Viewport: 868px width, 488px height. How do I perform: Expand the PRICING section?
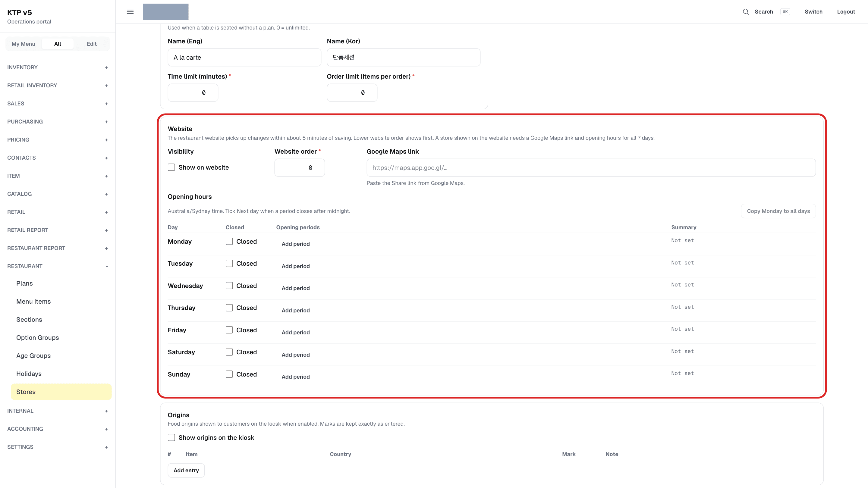pyautogui.click(x=58, y=140)
